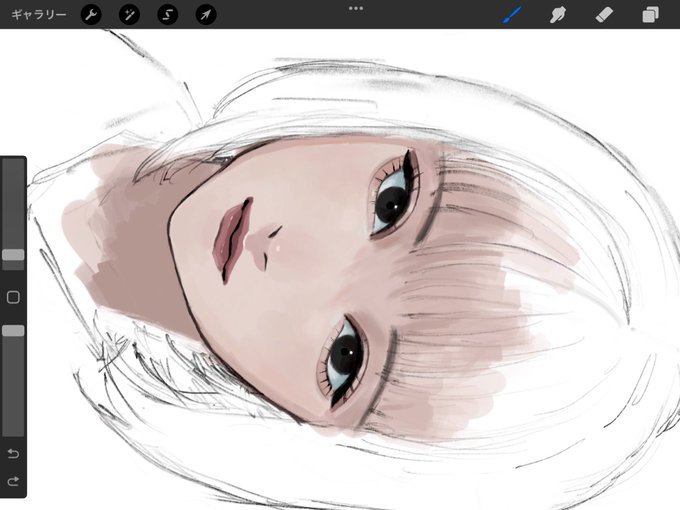Viewport: 680px width, 510px height.
Task: Open the Actions wrench menu
Action: (91, 15)
